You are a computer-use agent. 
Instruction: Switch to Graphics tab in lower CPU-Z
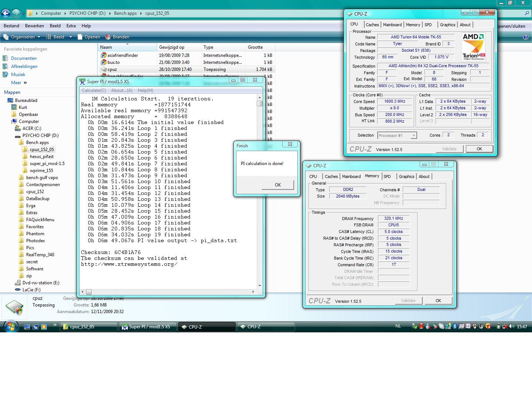pos(407,176)
